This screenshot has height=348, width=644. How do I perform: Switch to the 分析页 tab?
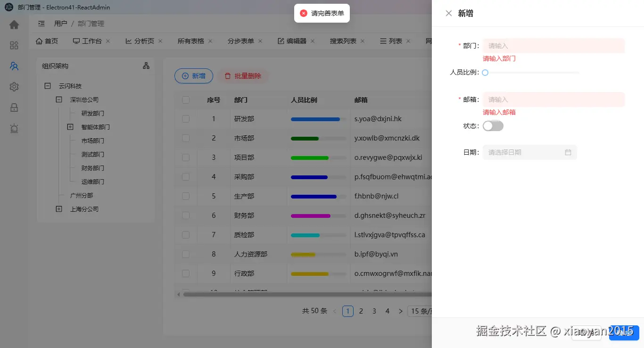click(x=140, y=41)
